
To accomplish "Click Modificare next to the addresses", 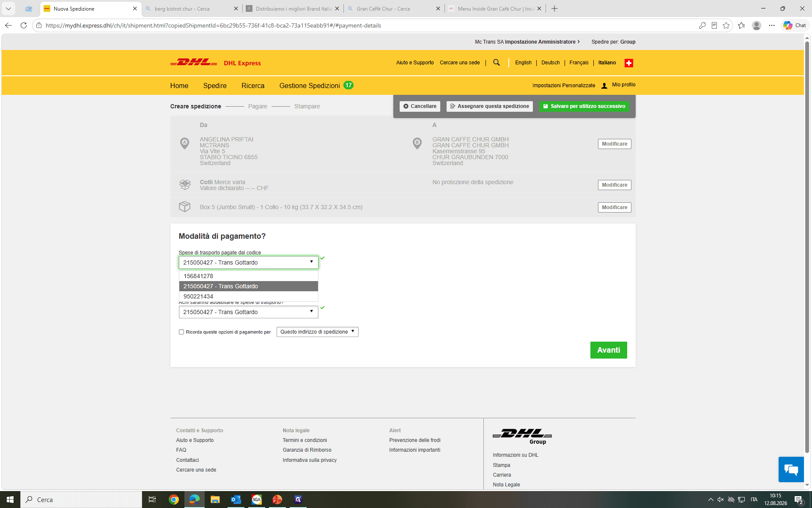I will click(614, 144).
